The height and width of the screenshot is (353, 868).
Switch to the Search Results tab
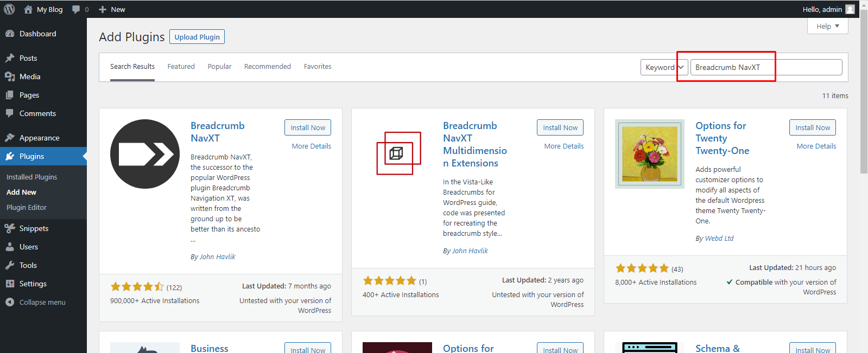[132, 67]
